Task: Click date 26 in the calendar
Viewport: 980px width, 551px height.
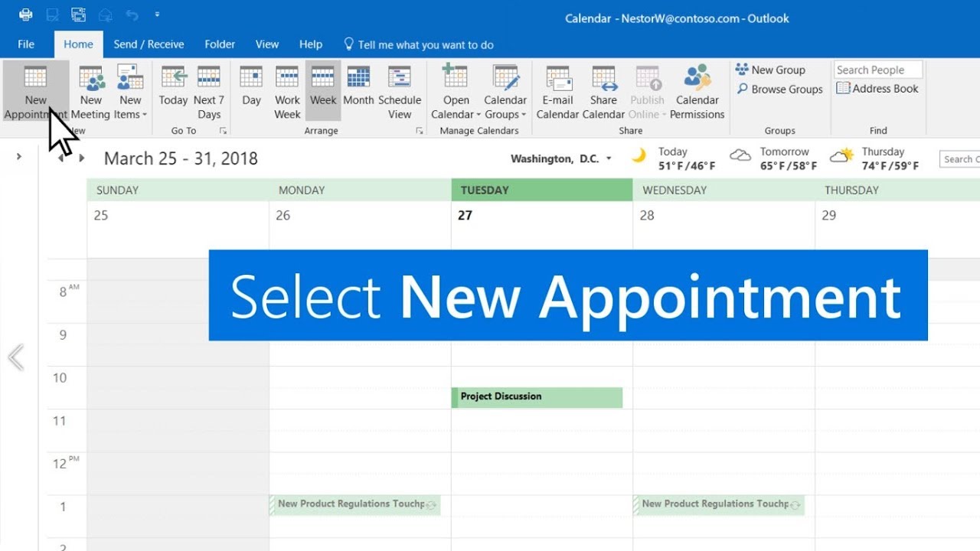Action: coord(283,216)
